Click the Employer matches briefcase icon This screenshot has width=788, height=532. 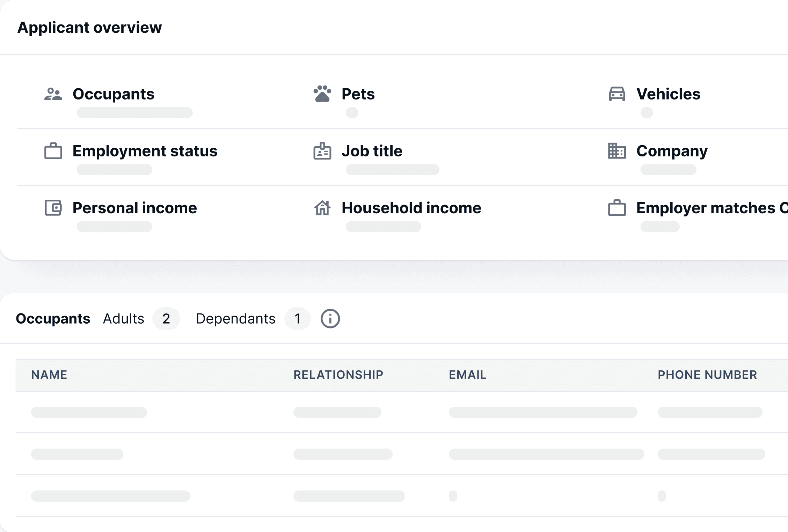click(x=617, y=208)
